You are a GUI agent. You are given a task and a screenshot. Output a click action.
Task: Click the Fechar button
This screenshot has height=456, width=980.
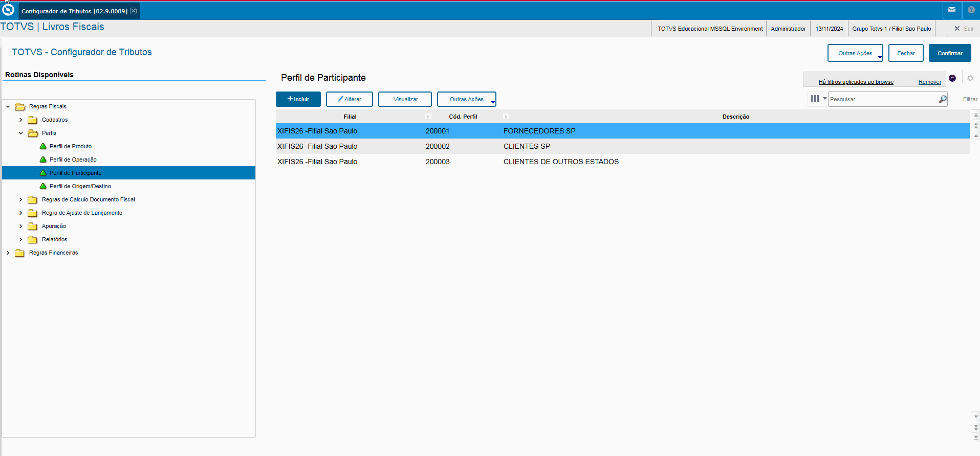click(906, 53)
